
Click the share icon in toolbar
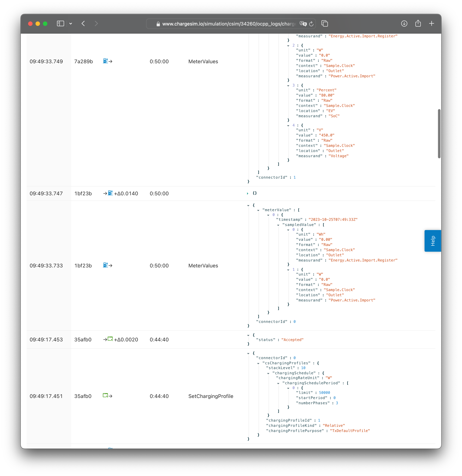pyautogui.click(x=418, y=23)
